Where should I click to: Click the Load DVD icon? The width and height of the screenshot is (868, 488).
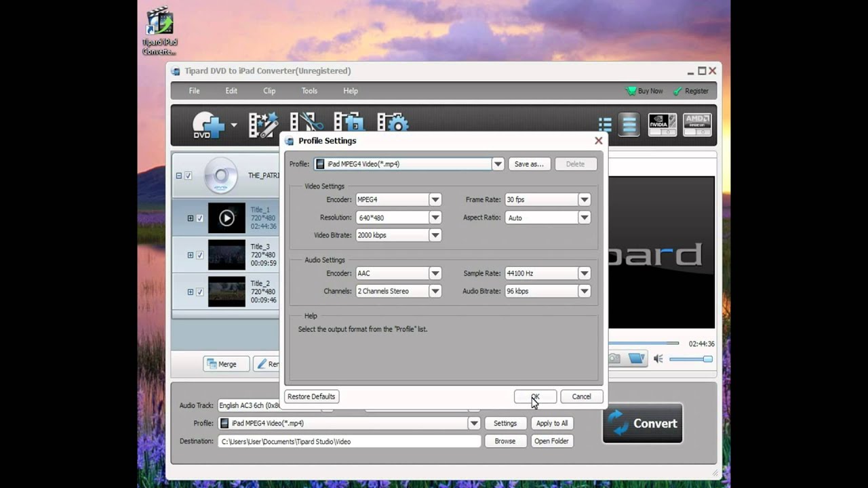point(208,125)
